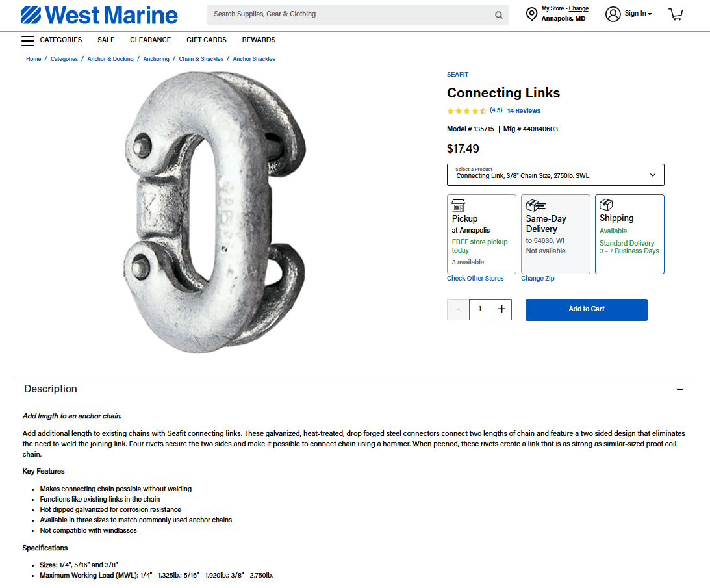This screenshot has height=588, width=710.
Task: Collapse the Description section
Action: [680, 389]
